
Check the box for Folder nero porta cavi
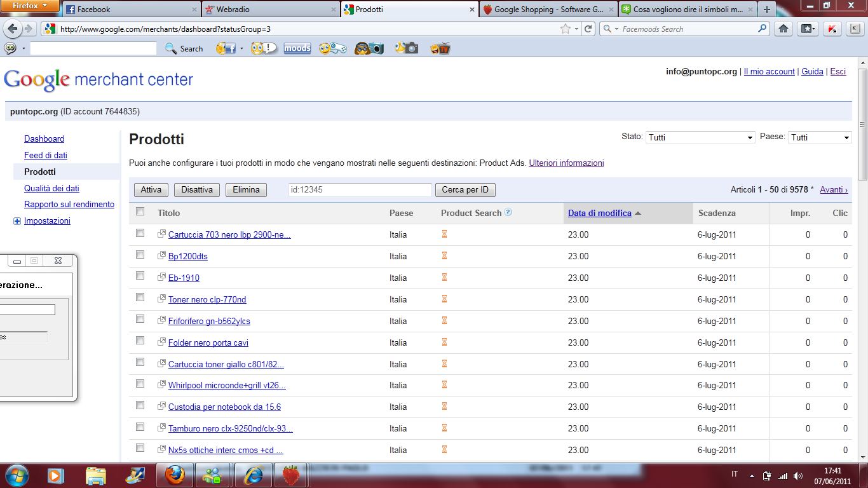click(x=140, y=341)
